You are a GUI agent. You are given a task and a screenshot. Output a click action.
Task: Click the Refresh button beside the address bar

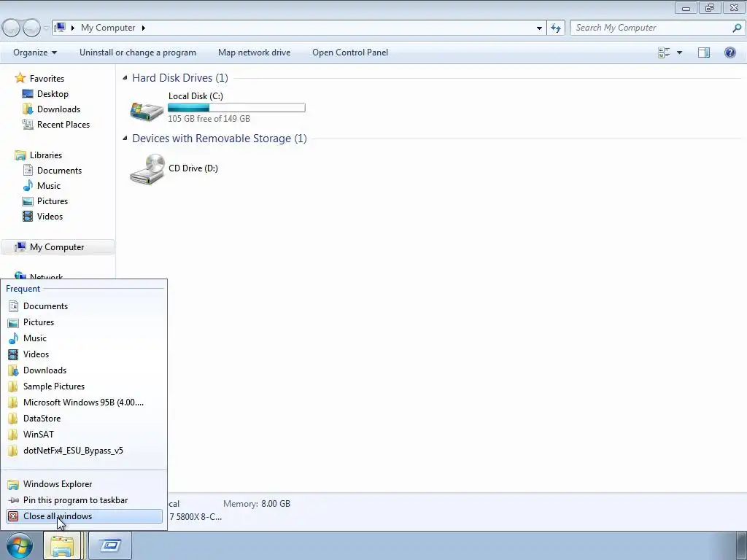pos(556,28)
